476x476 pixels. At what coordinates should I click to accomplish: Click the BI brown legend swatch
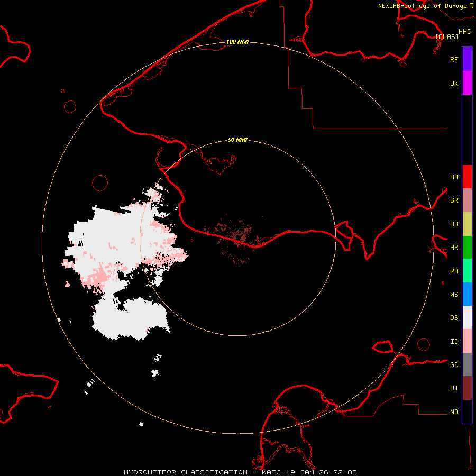pos(467,388)
